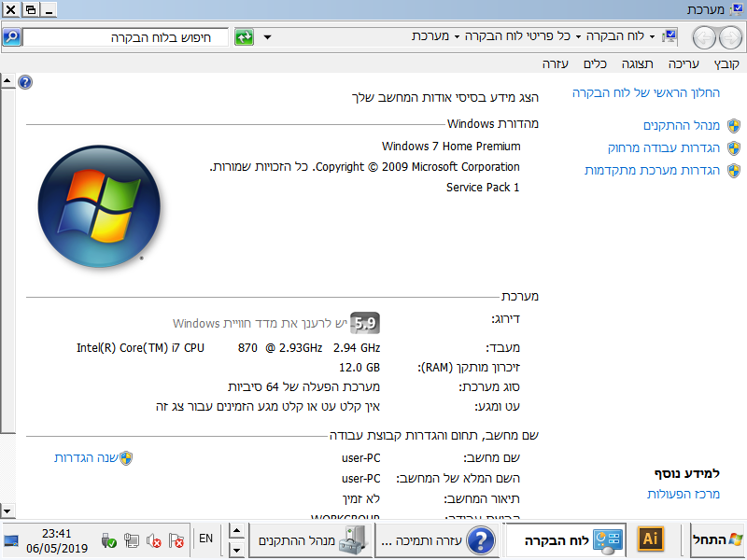Viewport: 747px width, 560px height.
Task: Open מרכז הפעולות link
Action: click(684, 494)
